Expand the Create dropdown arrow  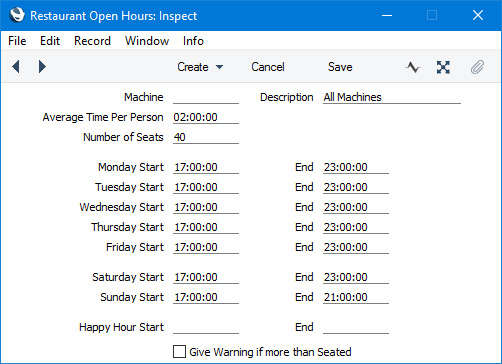(219, 67)
